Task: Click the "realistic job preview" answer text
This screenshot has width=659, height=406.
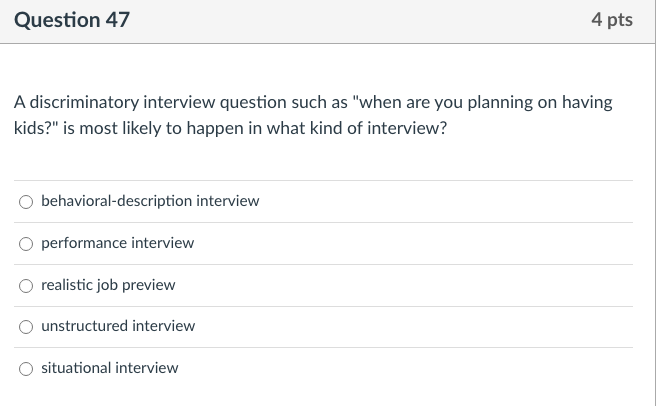Action: coord(108,285)
